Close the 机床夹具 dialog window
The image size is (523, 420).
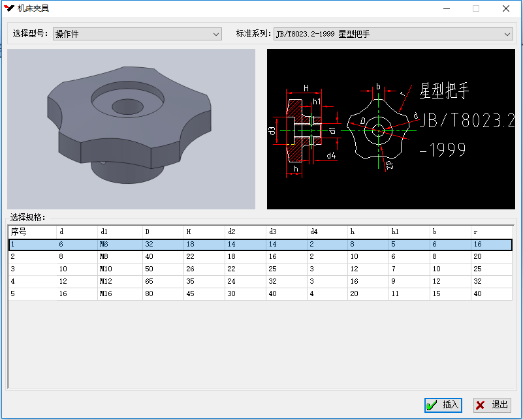(x=505, y=8)
